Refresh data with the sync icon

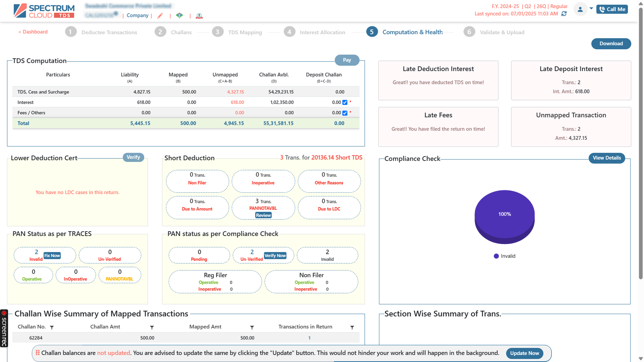[x=564, y=14]
